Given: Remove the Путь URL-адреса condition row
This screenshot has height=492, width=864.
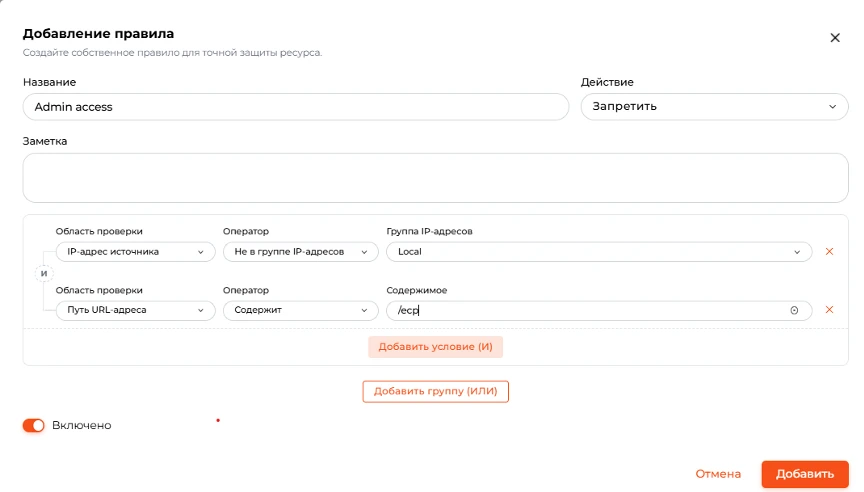Looking at the screenshot, I should coord(829,310).
